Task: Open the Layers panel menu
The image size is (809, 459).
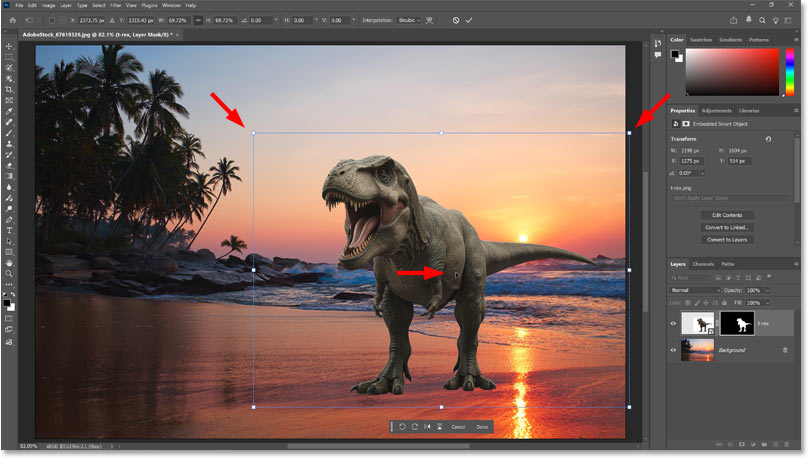Action: point(796,264)
